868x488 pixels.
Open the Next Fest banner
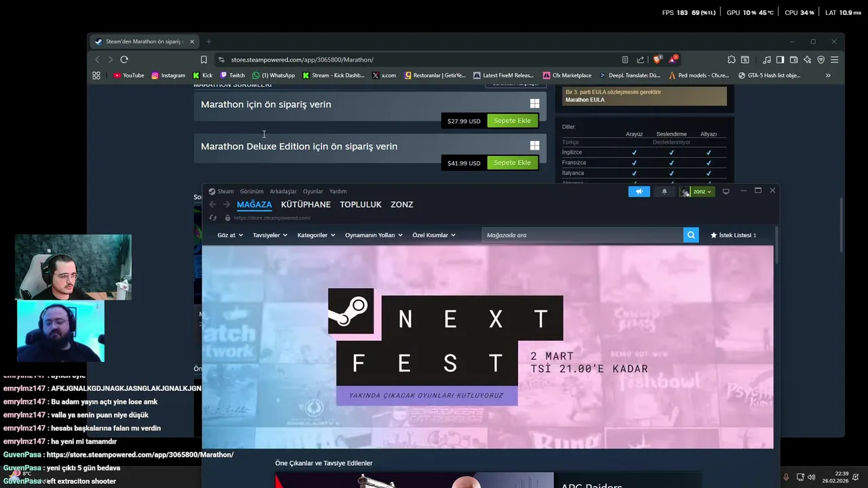tap(488, 347)
